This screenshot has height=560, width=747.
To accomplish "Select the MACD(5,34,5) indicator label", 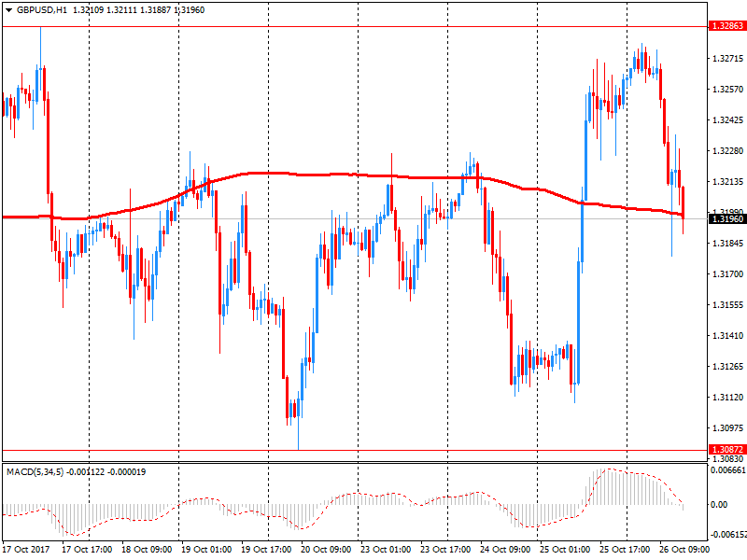I will [x=35, y=472].
